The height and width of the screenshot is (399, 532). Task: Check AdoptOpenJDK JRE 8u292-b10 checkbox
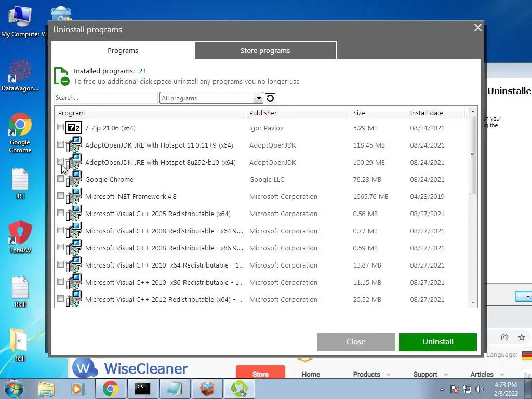[60, 162]
